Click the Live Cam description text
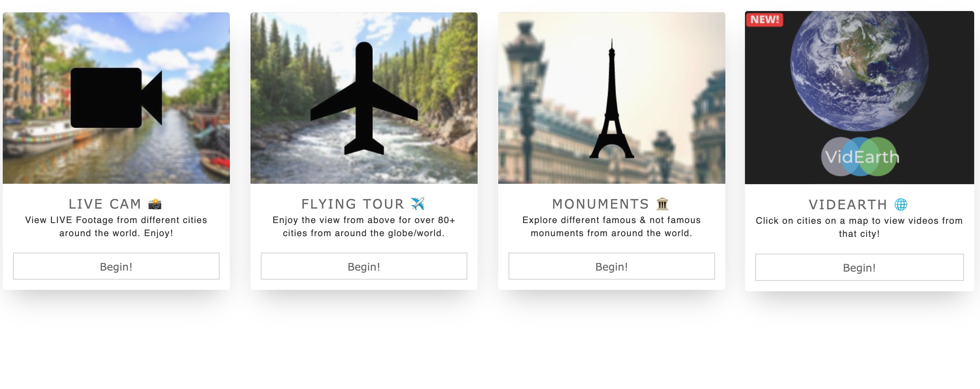Screen dimensions: 980x389 pos(116,227)
